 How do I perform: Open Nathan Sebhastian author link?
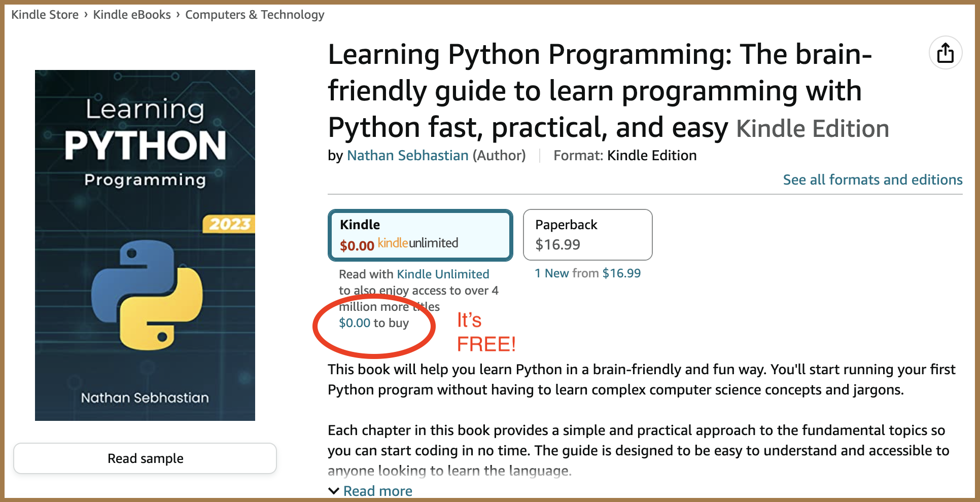(408, 155)
